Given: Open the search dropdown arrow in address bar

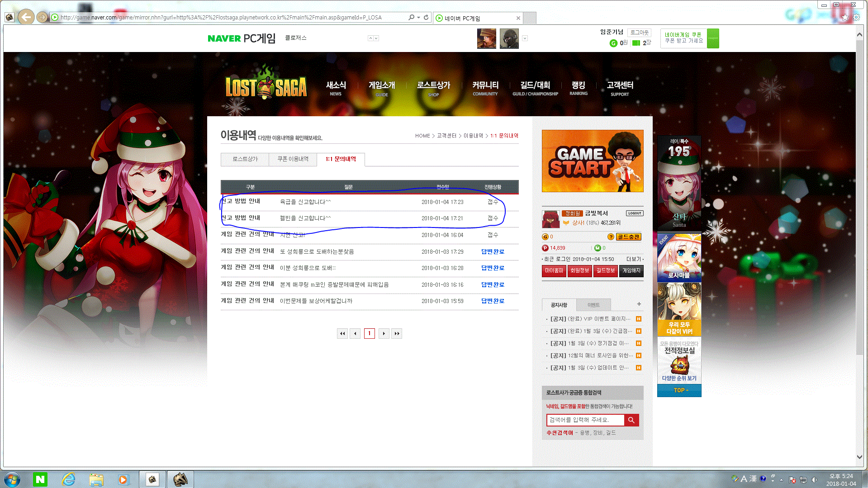Looking at the screenshot, I should point(418,17).
